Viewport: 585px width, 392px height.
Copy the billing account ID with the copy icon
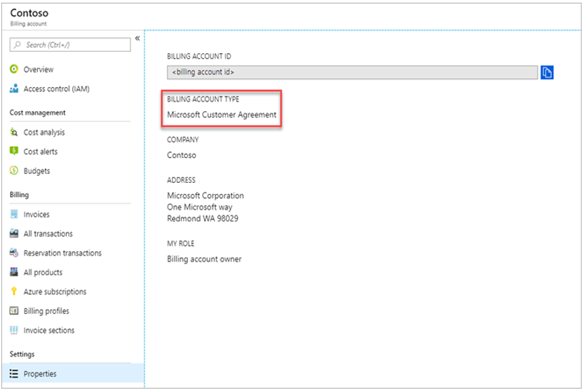click(x=547, y=70)
